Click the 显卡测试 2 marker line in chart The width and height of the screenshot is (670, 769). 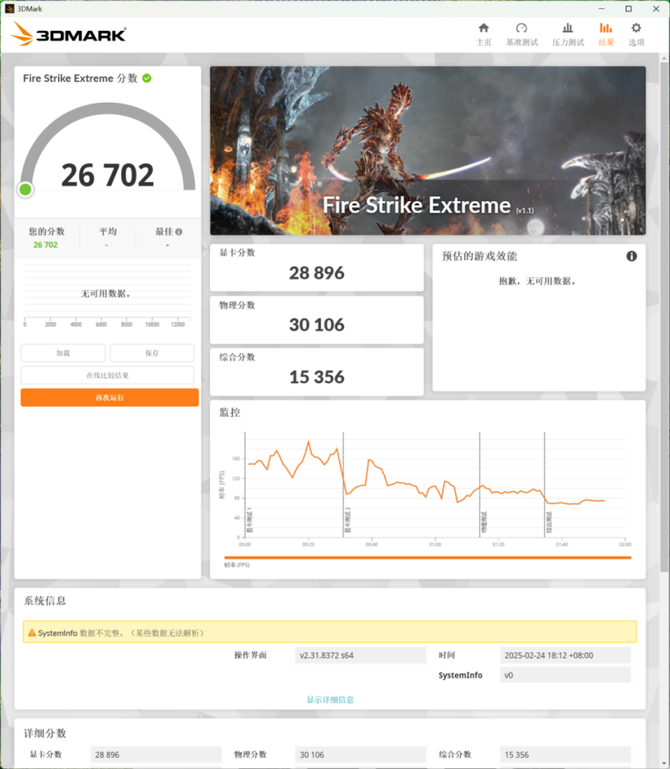click(343, 485)
